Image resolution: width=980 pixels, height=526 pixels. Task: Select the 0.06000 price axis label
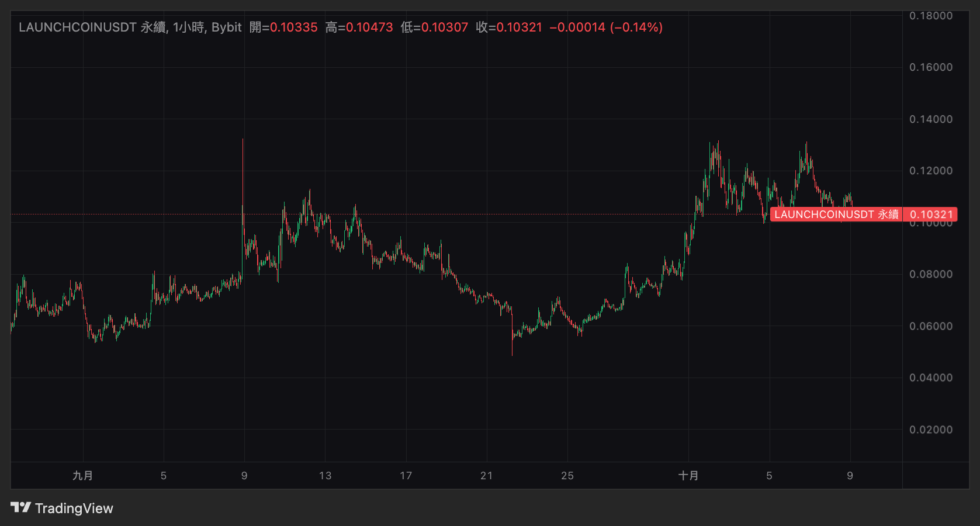pos(930,326)
